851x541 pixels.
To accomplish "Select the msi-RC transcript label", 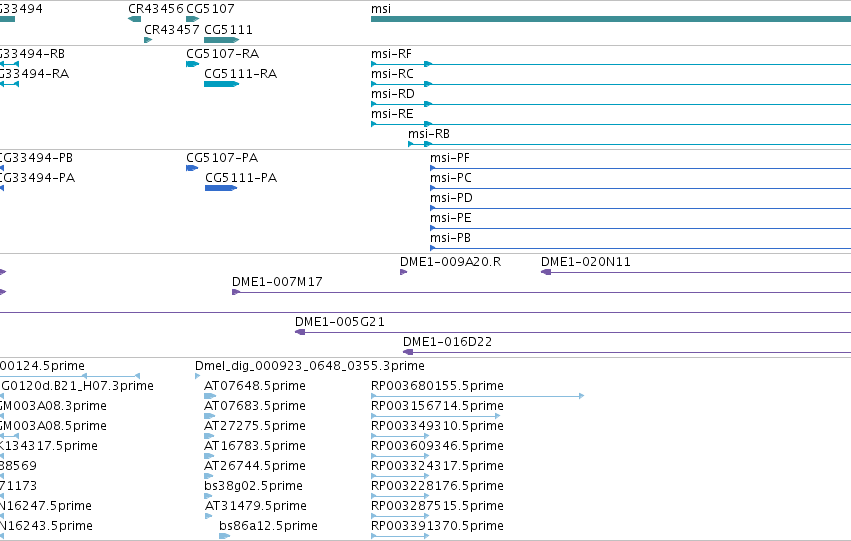I will (x=392, y=74).
